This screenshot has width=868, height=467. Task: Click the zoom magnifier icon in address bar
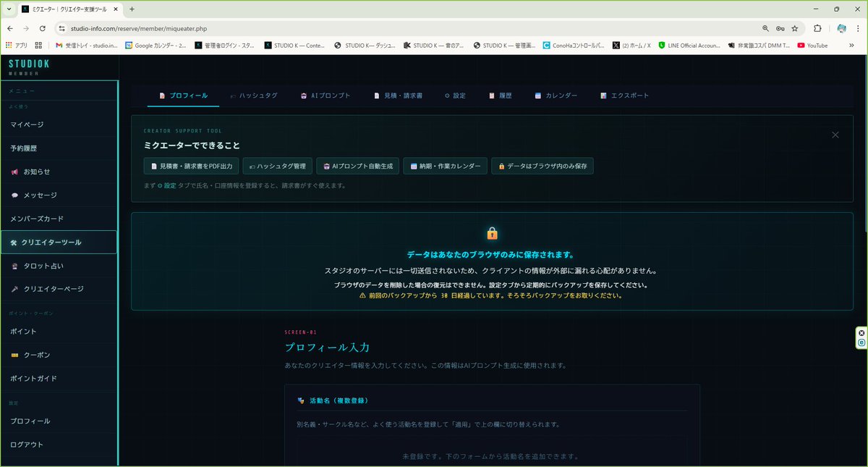[766, 28]
